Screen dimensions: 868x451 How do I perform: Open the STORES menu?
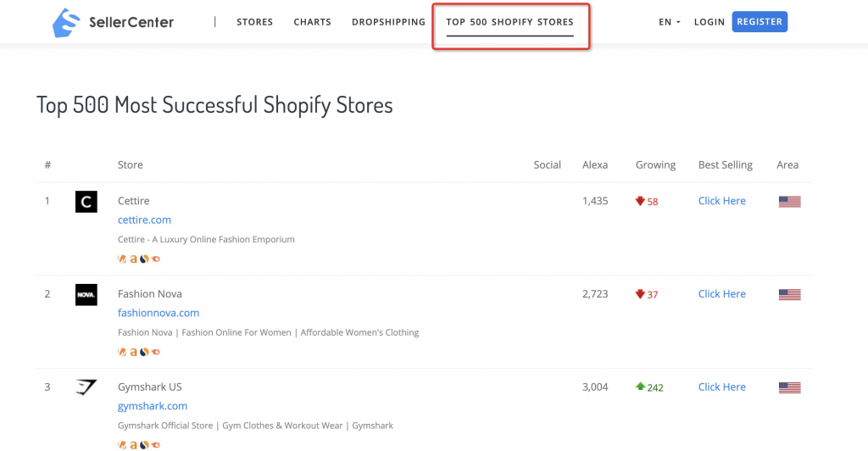click(254, 22)
